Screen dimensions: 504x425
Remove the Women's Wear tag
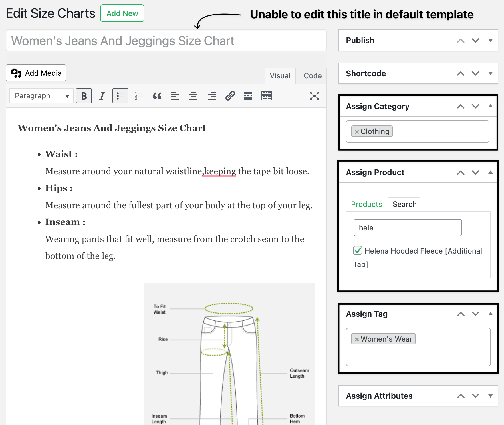point(357,339)
